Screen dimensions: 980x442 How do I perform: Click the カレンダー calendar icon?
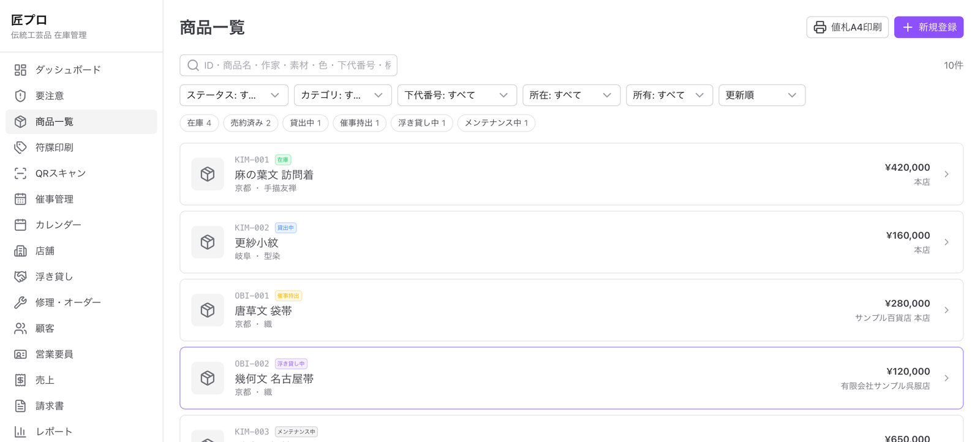coord(20,225)
